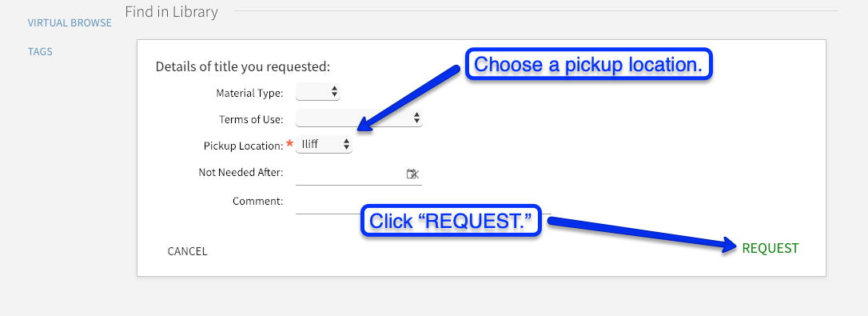Click the Not Needed After label
868x316 pixels.
click(241, 173)
